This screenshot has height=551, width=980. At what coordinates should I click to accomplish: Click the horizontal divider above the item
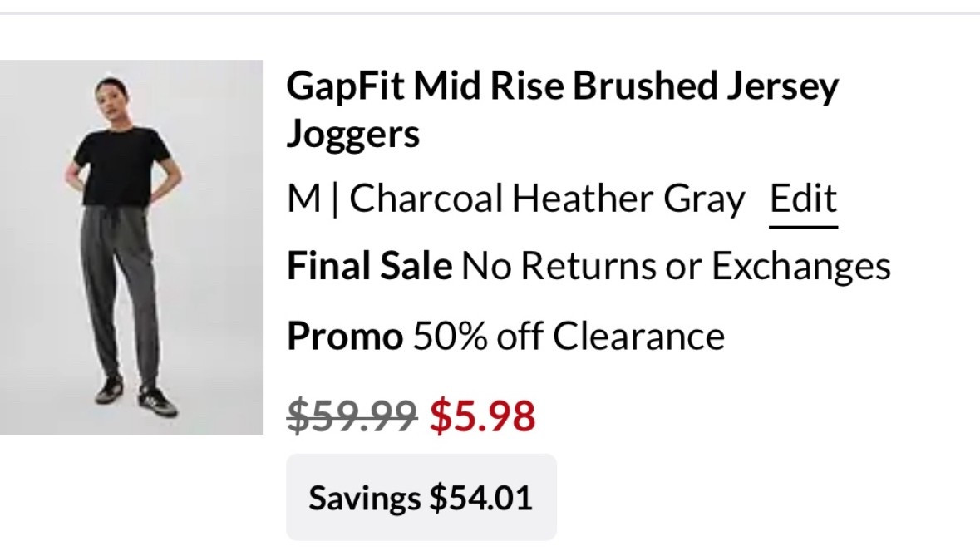pos(490,13)
